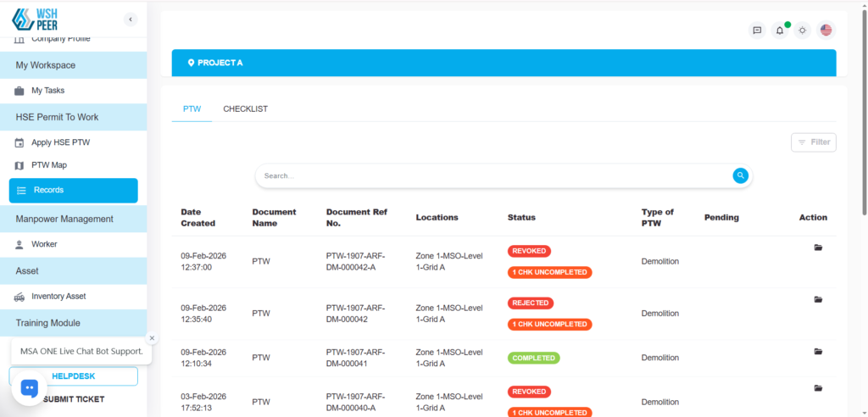
Task: Collapse the sidebar with chevron button
Action: [x=130, y=19]
